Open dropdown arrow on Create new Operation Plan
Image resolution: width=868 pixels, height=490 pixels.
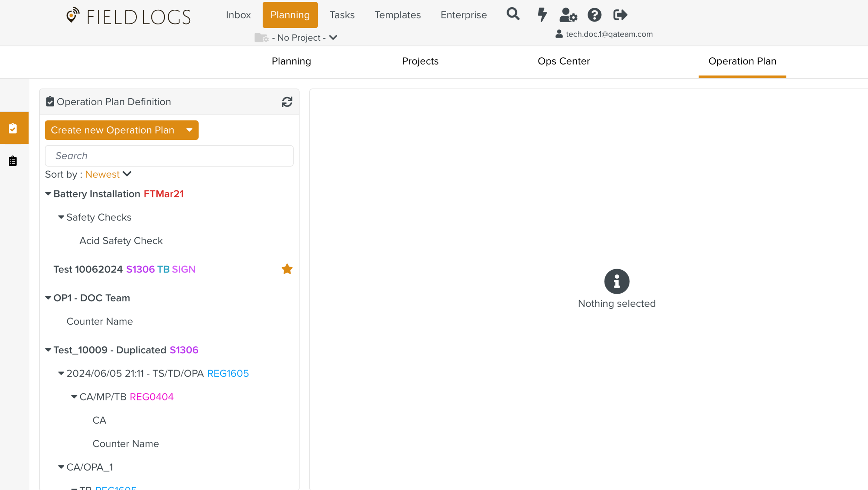click(x=189, y=130)
